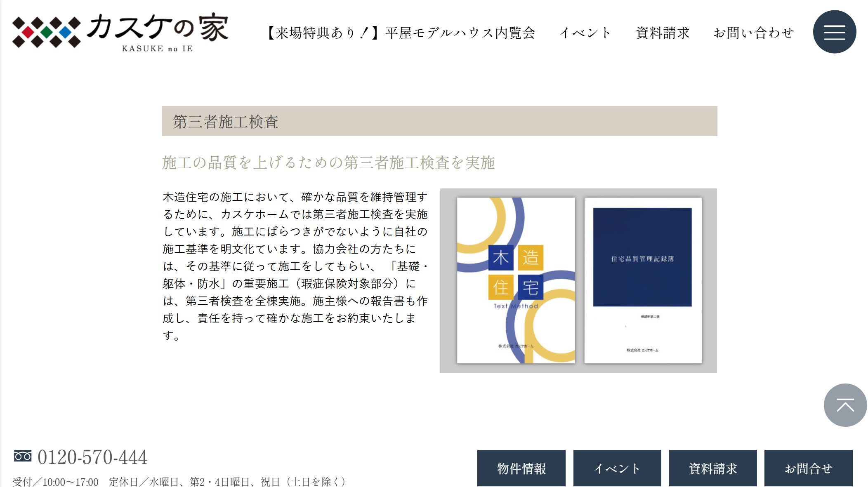Click the scroll-to-top arrow button

click(x=845, y=405)
